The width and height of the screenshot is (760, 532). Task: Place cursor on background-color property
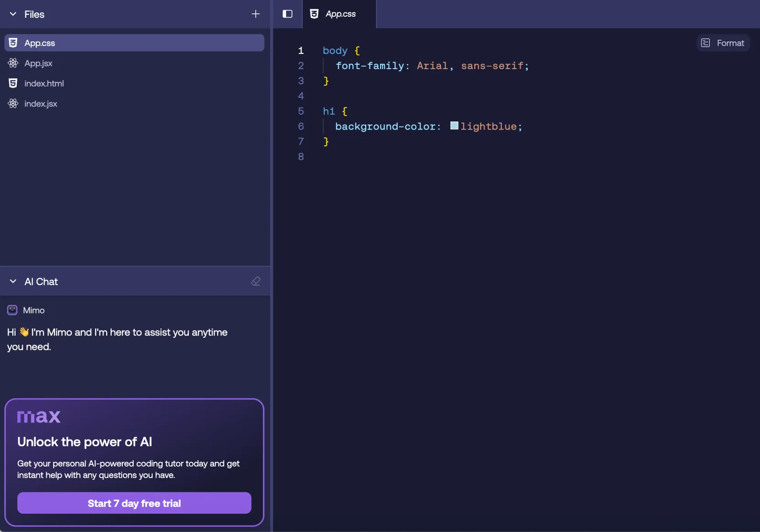(385, 126)
